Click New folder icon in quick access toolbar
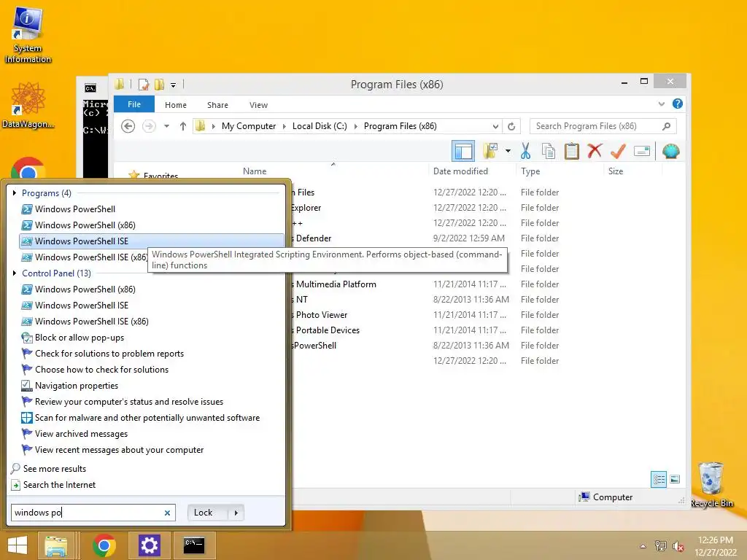The width and height of the screenshot is (747, 560). (x=159, y=85)
